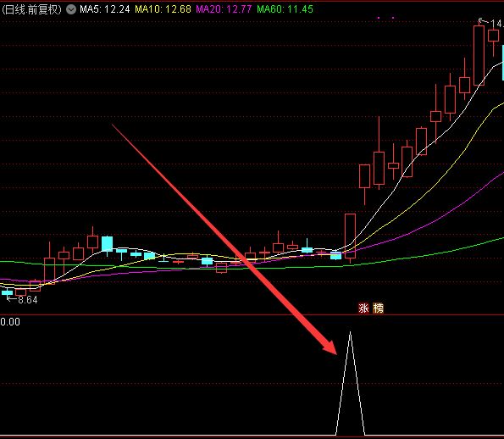504x439 pixels.
Task: Click the cyan candle at right edge
Action: 502,63
